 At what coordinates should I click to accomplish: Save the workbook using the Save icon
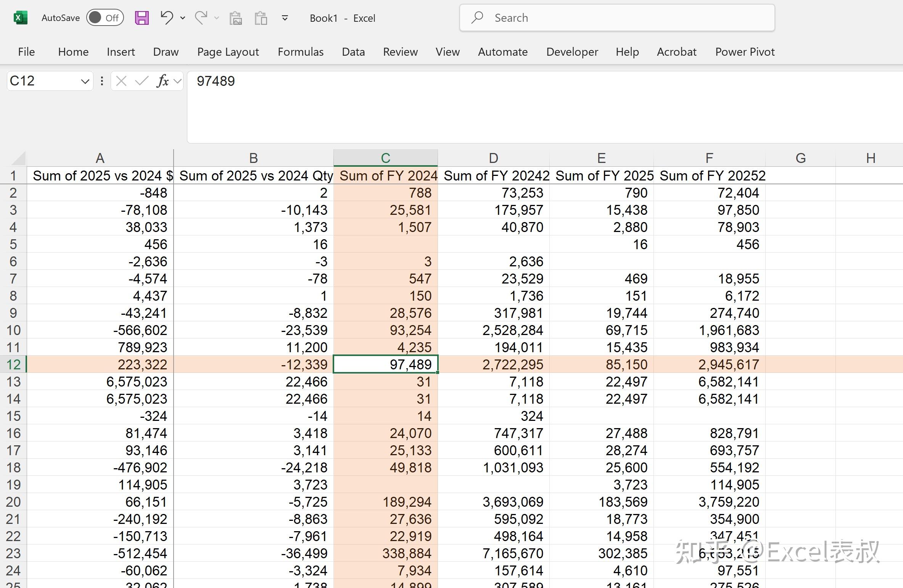(141, 18)
